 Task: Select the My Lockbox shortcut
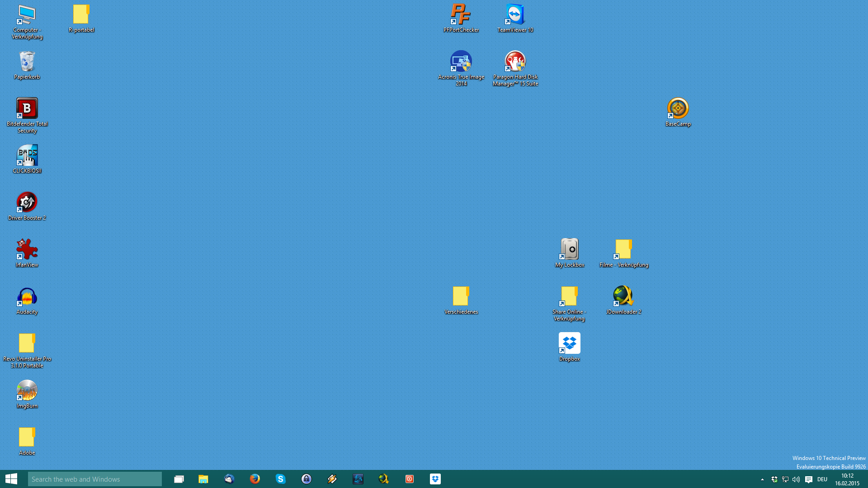coord(569,253)
